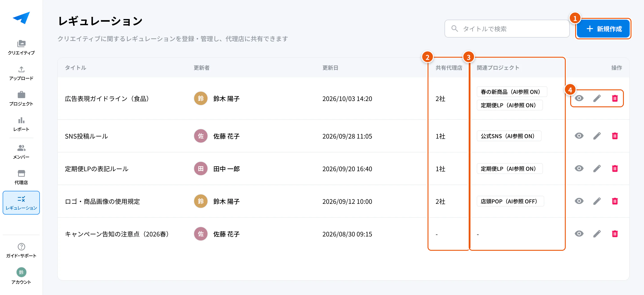Click the 店頭POP（AI参照 OFF） project tag
644x295 pixels.
(510, 201)
